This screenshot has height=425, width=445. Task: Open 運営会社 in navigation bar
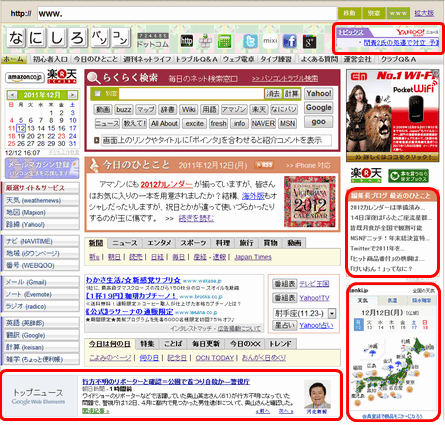pos(357,59)
